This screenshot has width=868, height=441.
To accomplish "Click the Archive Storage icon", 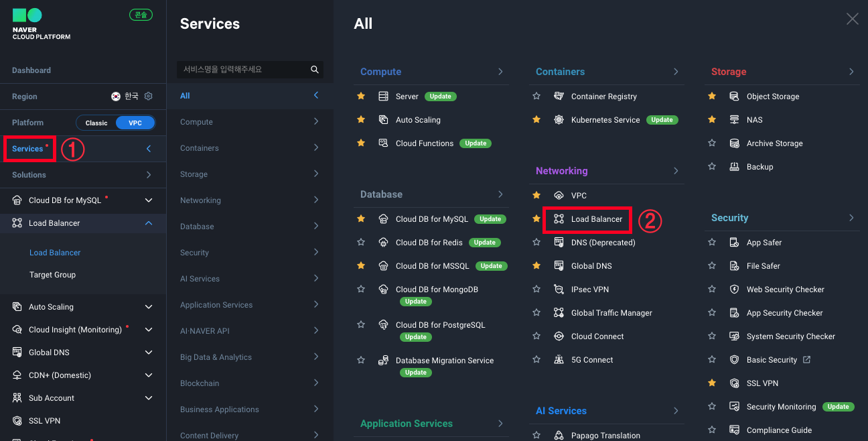I will pyautogui.click(x=735, y=143).
